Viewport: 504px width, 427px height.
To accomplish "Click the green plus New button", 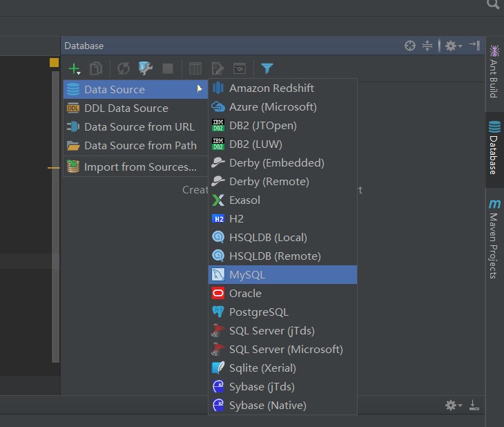I will pos(75,68).
